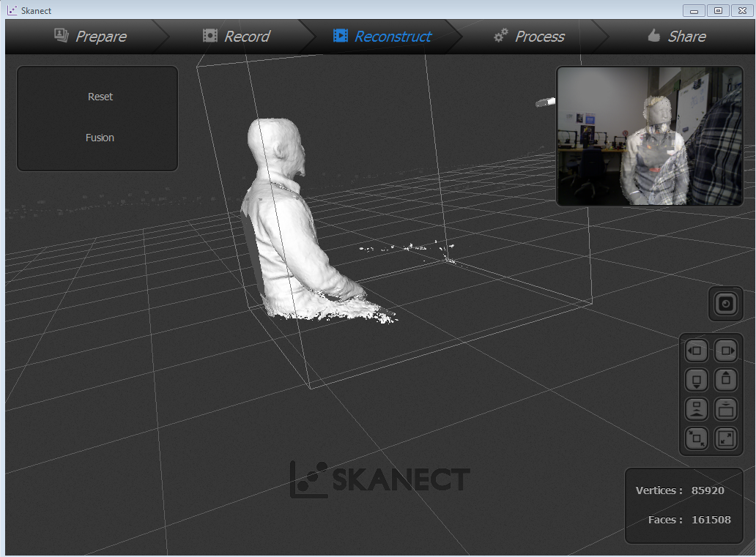Close the Skanect window
756x557 pixels.
coord(743,10)
